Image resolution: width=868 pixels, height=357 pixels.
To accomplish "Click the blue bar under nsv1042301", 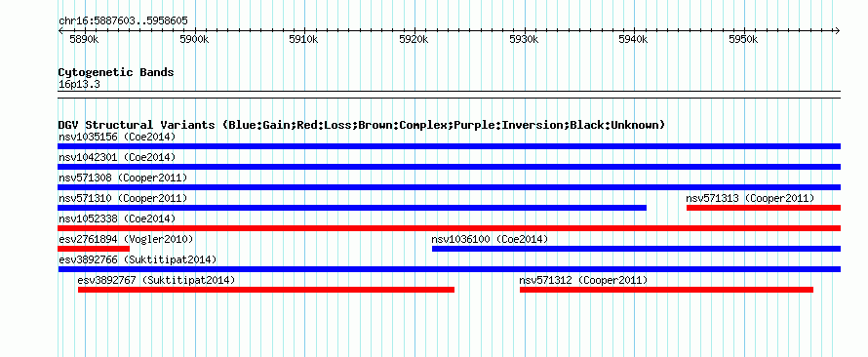I will (x=449, y=167).
